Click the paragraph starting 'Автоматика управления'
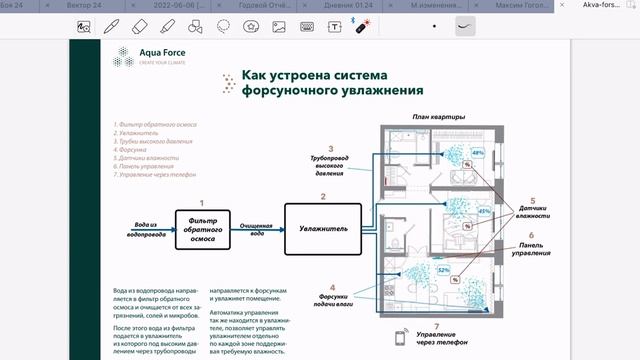Screen dimensions: 640x360 pyautogui.click(x=250, y=332)
